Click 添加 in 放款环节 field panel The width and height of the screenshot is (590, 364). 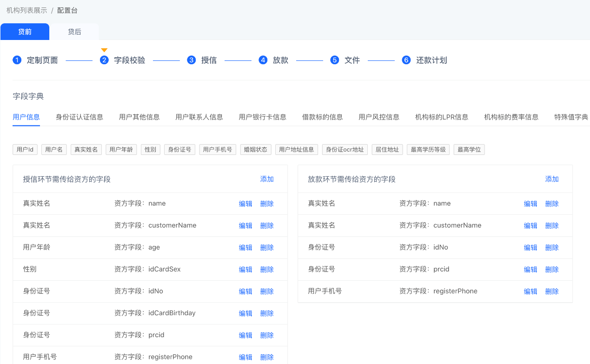pyautogui.click(x=551, y=179)
